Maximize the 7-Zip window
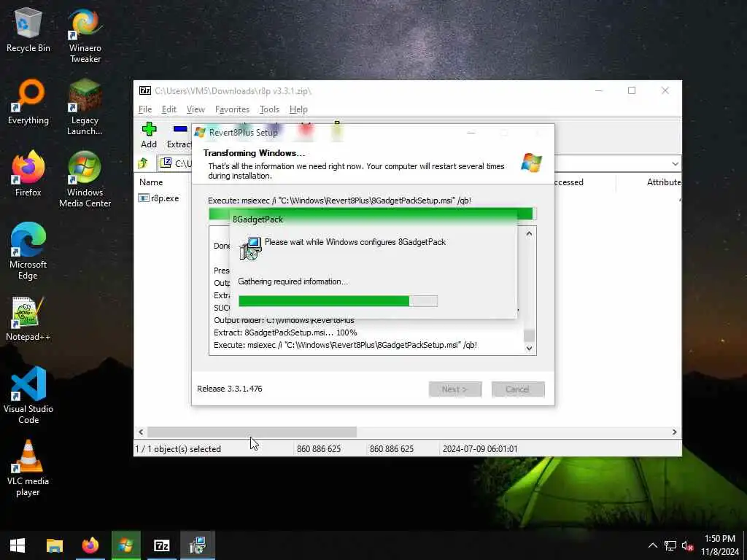The width and height of the screenshot is (747, 560). (632, 90)
